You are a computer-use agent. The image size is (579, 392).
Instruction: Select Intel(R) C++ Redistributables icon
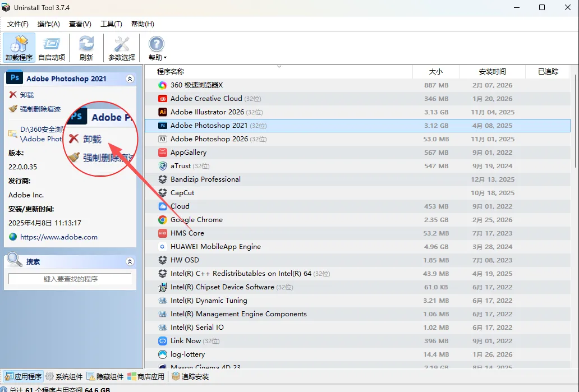pyautogui.click(x=163, y=274)
